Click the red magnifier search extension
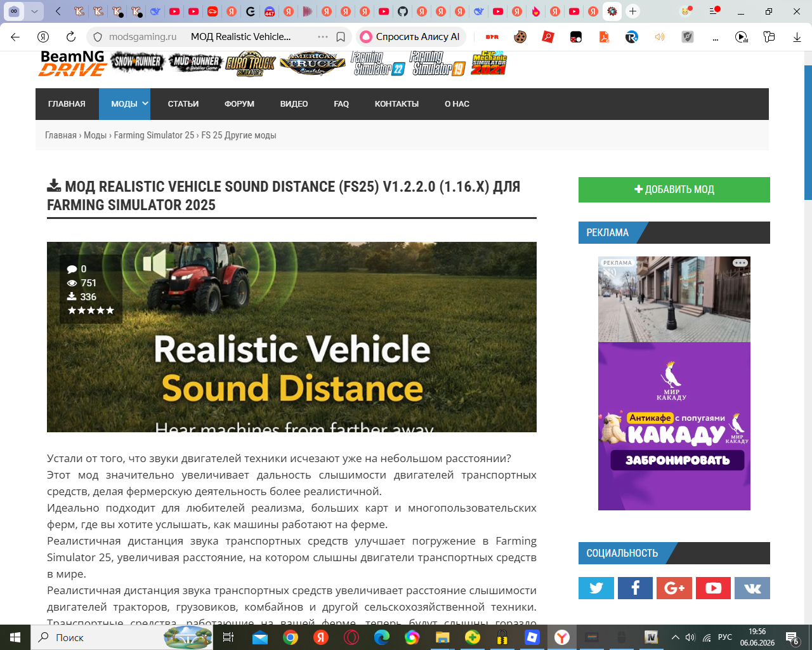 [548, 37]
